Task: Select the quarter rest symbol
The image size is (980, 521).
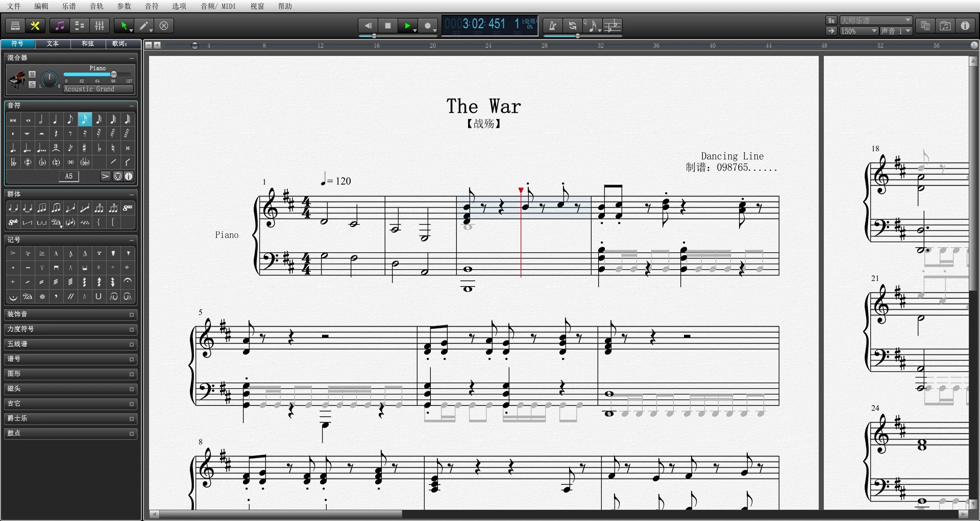Action: (x=56, y=134)
